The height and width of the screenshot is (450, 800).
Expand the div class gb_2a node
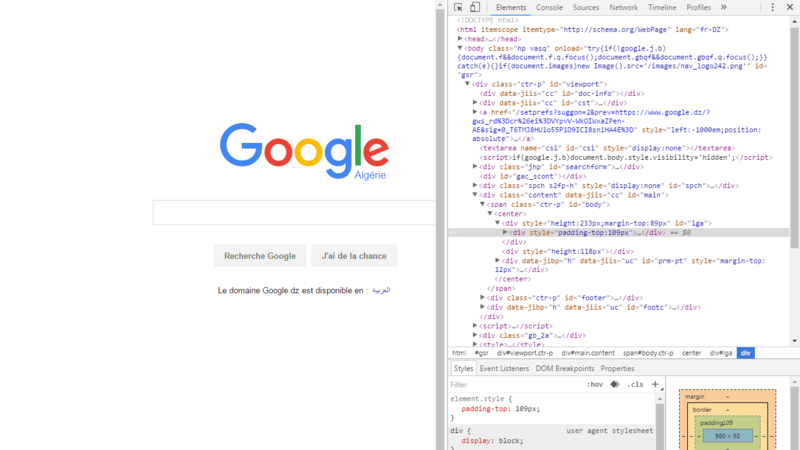474,335
